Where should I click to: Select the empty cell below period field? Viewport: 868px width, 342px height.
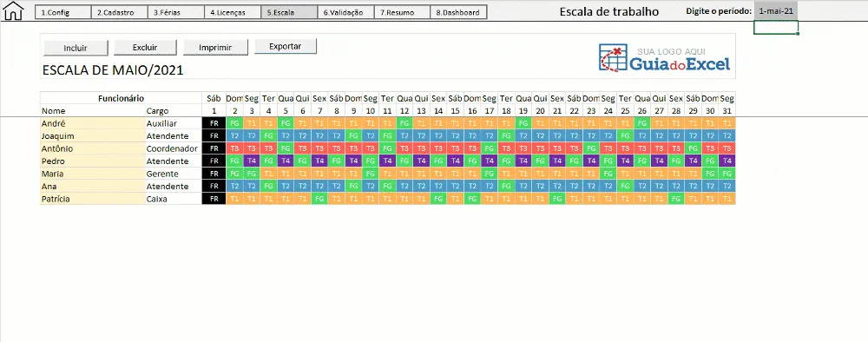tap(775, 27)
